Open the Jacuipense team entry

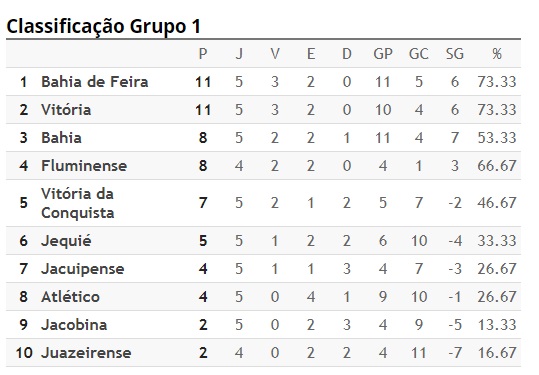[82, 269]
